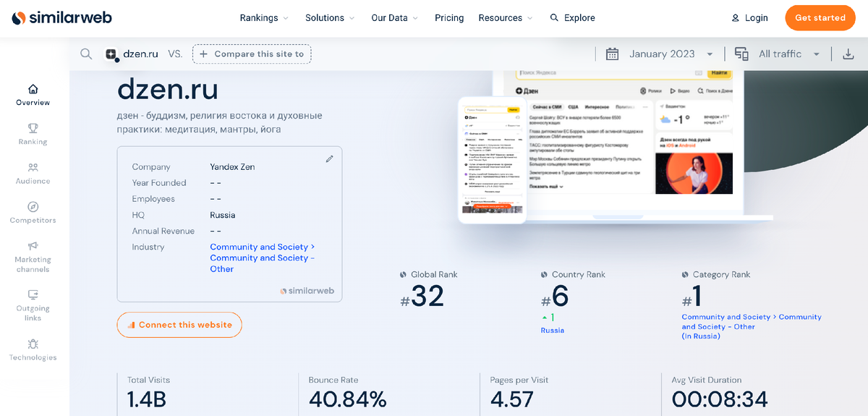Click the Global Rank info icon
Viewport: 868px width, 416px height.
tap(403, 275)
